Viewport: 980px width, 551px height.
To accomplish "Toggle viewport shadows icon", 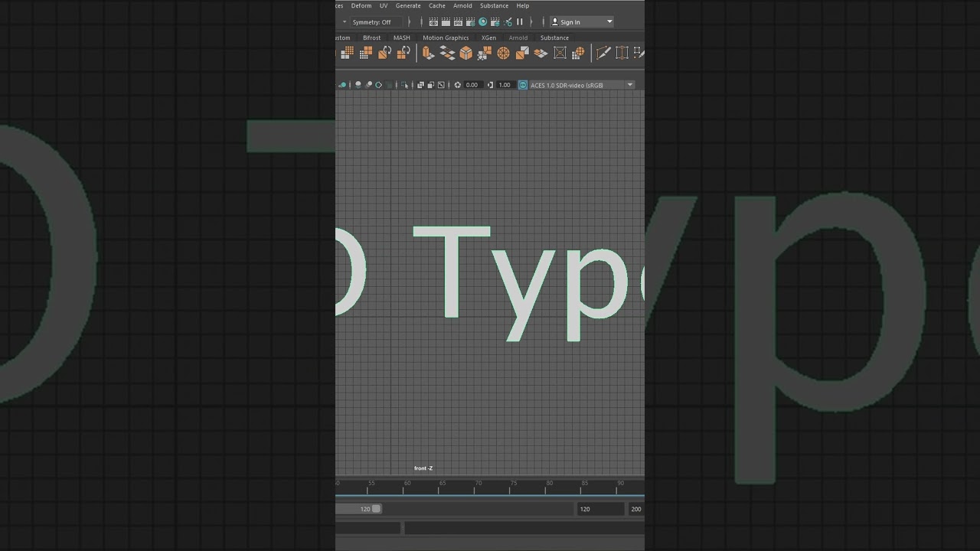I will 358,85.
